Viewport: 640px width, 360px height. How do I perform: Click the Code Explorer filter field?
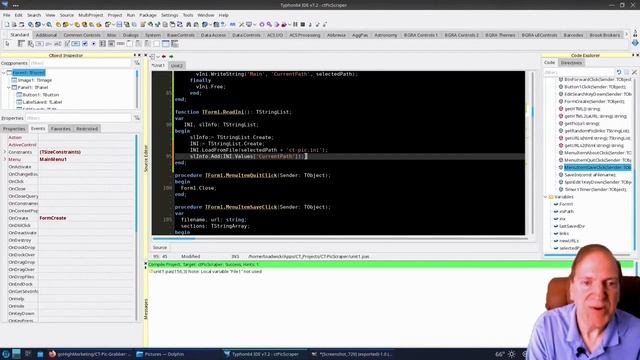579,72
